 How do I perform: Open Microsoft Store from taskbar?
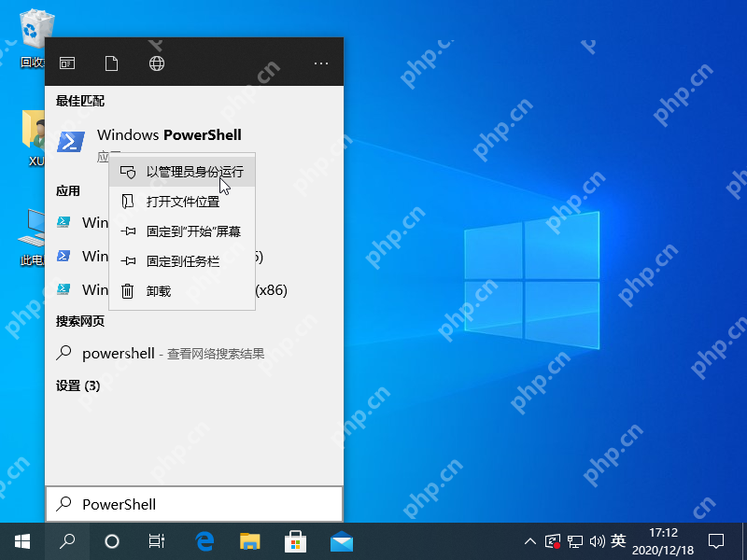[x=295, y=540]
